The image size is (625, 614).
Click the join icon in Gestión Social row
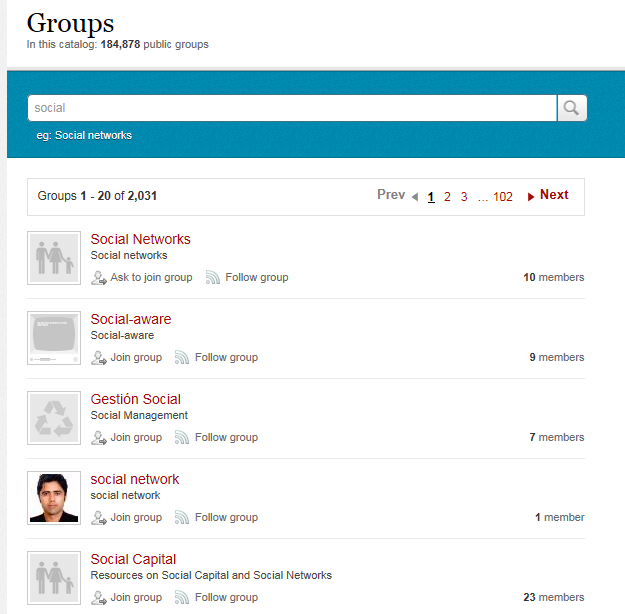coord(98,438)
